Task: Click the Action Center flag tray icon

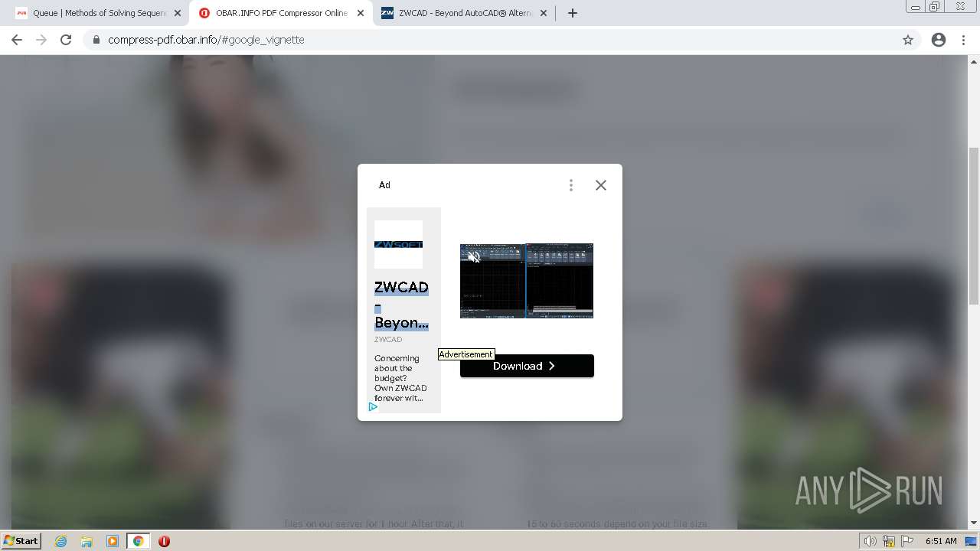Action: 907,541
